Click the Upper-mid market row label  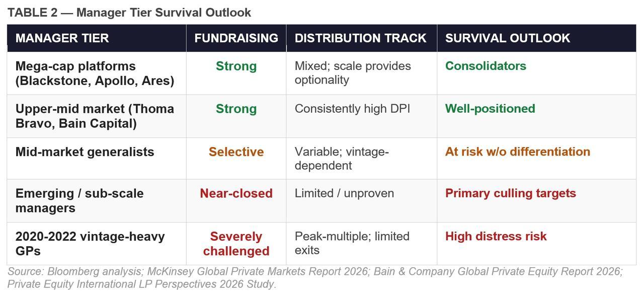click(x=95, y=116)
